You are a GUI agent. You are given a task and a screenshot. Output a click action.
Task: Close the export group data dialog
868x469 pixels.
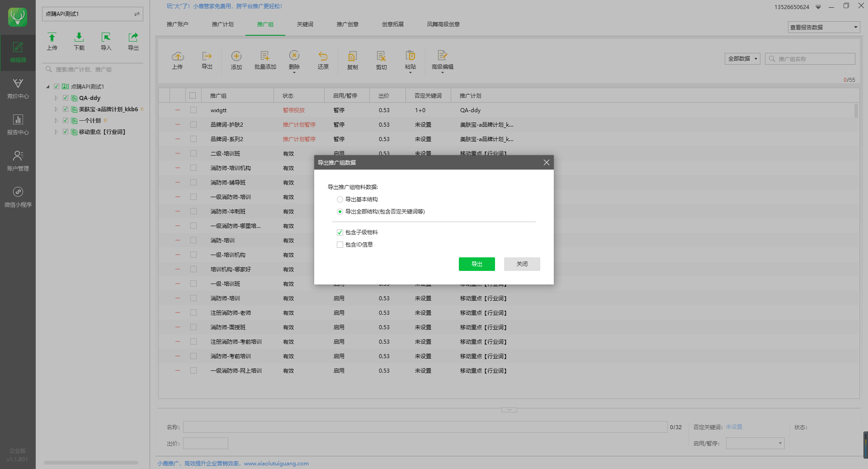point(546,162)
